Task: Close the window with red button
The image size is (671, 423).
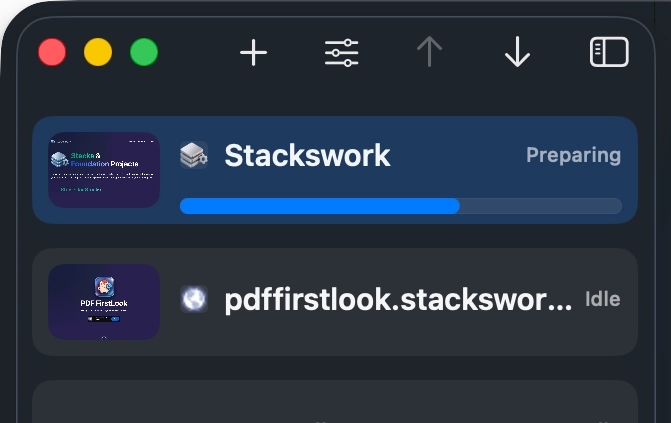Action: tap(52, 52)
